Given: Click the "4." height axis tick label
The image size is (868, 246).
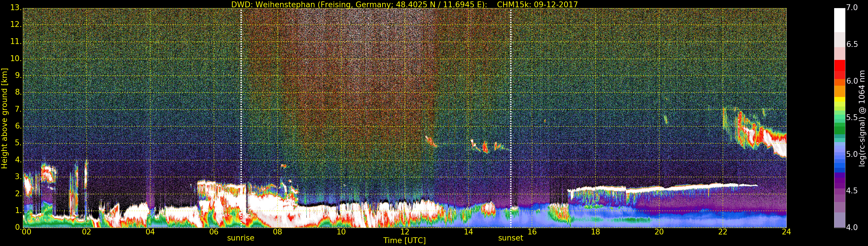Looking at the screenshot, I should click(x=18, y=159).
